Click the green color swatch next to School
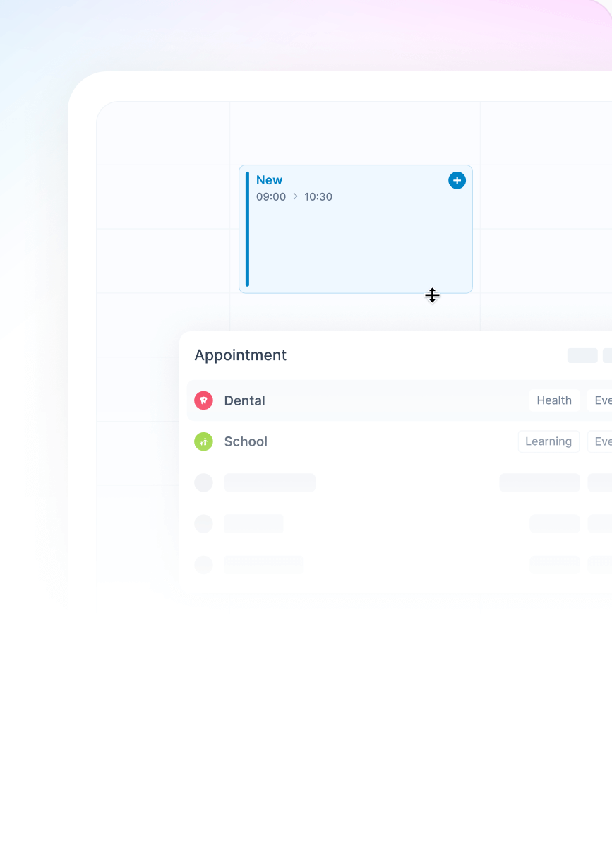Image resolution: width=612 pixels, height=868 pixels. (203, 441)
